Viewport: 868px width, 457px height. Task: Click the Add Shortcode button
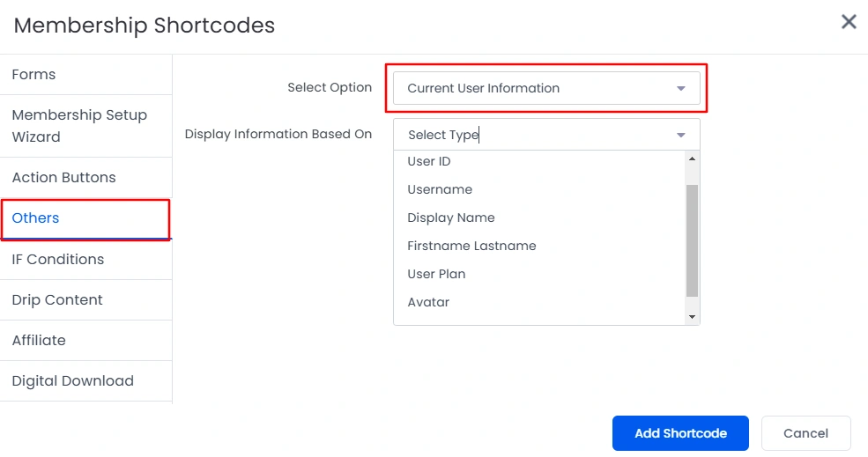click(680, 433)
